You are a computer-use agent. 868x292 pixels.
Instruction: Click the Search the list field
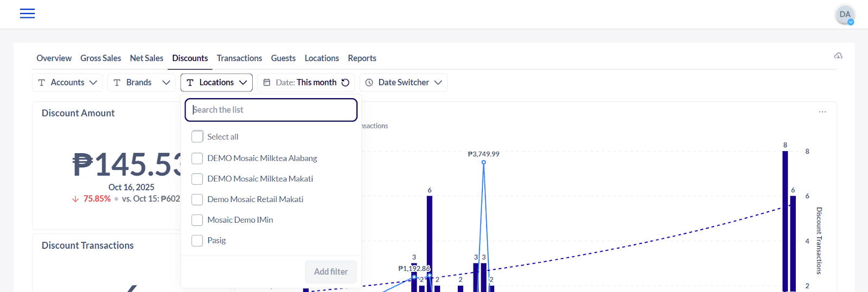(271, 110)
